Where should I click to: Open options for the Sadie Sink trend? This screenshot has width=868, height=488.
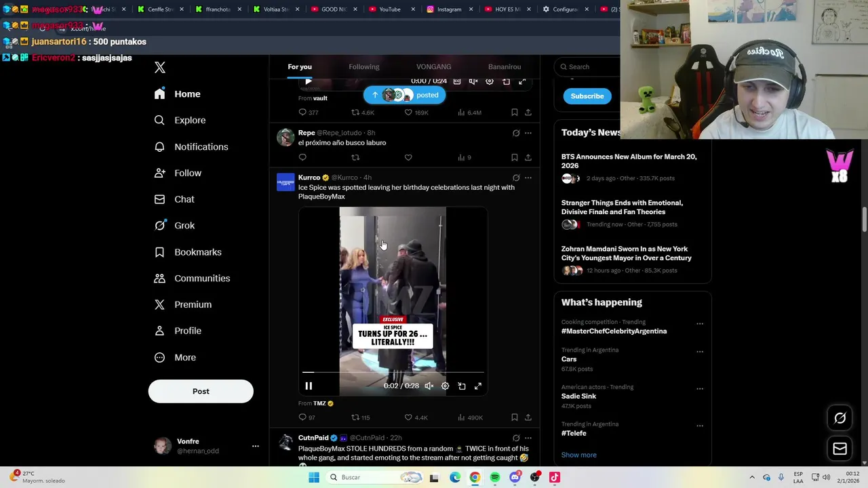(x=700, y=388)
